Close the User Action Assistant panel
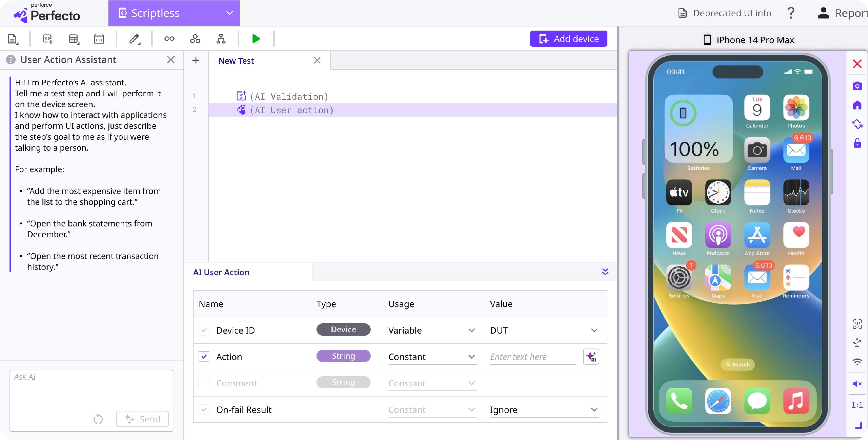The image size is (868, 440). pyautogui.click(x=171, y=60)
